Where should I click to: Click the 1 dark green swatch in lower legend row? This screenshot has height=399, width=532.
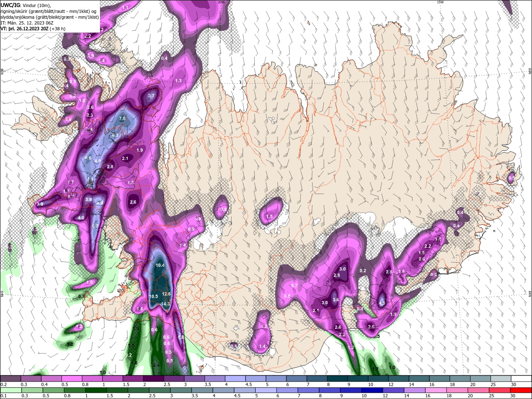(96, 390)
